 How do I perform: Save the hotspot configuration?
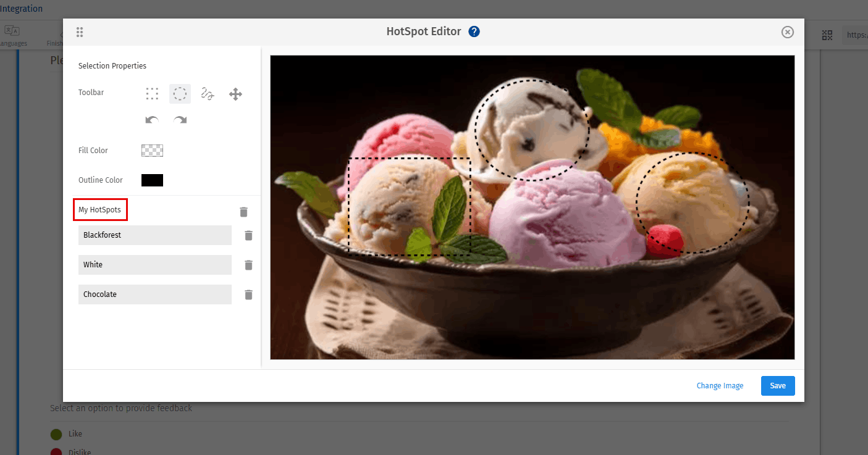pos(777,385)
